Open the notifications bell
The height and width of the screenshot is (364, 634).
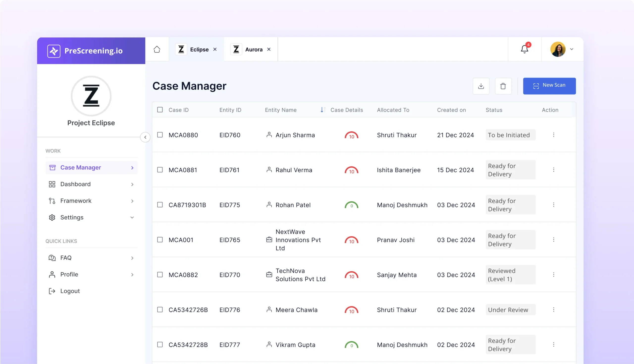524,49
